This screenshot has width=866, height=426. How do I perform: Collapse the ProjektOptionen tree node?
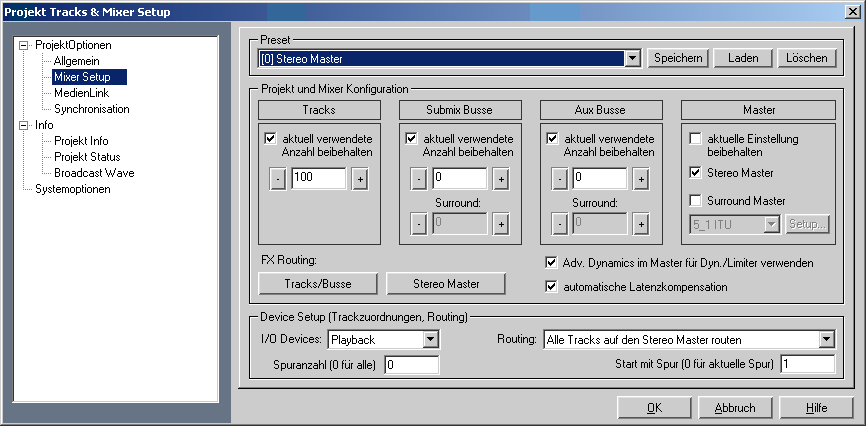click(x=23, y=46)
